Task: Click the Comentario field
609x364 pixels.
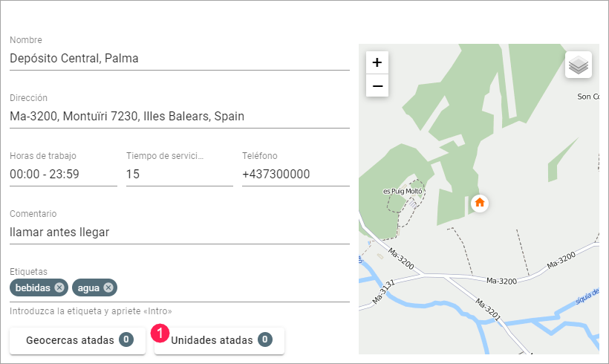Action: click(179, 232)
